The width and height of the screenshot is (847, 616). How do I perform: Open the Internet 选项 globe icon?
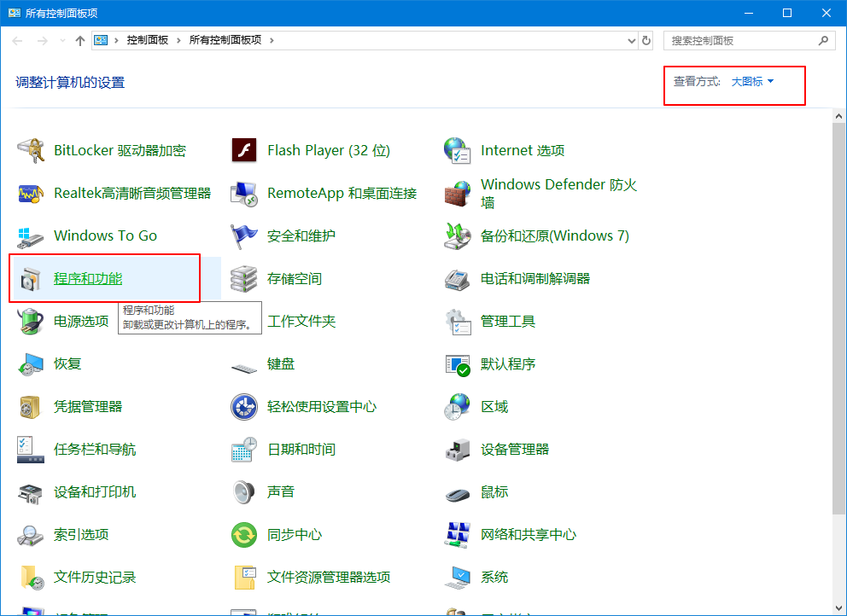pyautogui.click(x=458, y=151)
